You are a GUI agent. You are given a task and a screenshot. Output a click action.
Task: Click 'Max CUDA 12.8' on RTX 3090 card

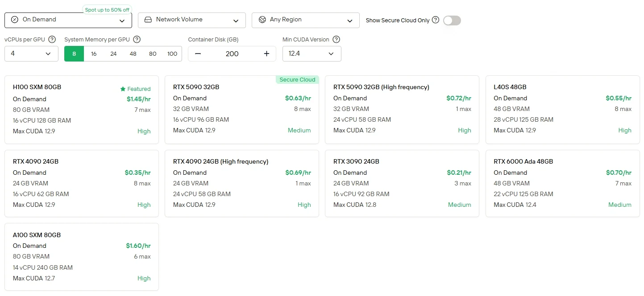point(355,205)
